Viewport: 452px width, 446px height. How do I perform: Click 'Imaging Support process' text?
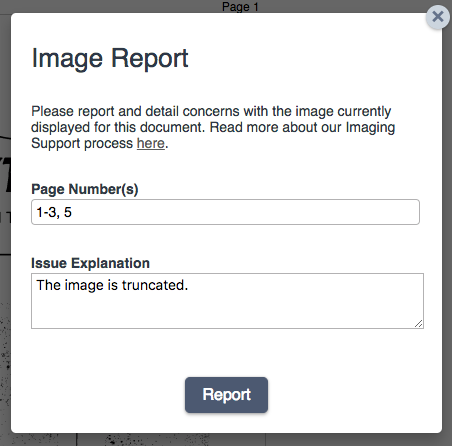click(x=82, y=143)
